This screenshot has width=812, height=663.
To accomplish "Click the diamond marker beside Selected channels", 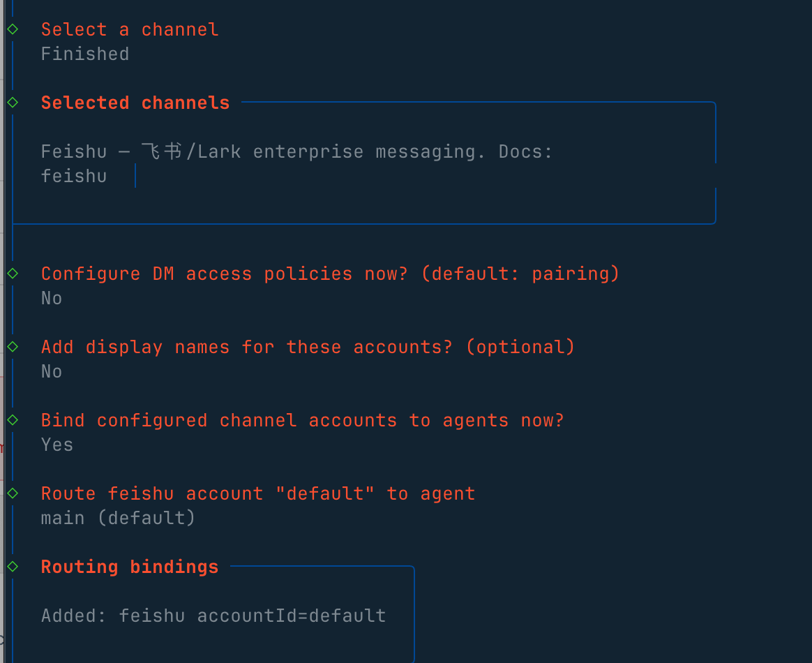I will 13,103.
